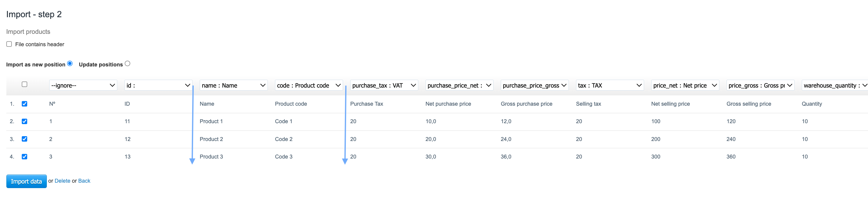Image resolution: width=868 pixels, height=218 pixels.
Task: Open the --ignore-- column mapping dropdown
Action: (83, 85)
